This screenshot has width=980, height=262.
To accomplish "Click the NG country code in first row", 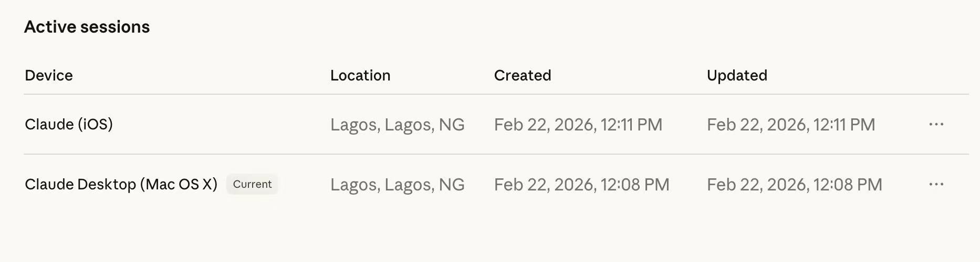I will pos(452,125).
